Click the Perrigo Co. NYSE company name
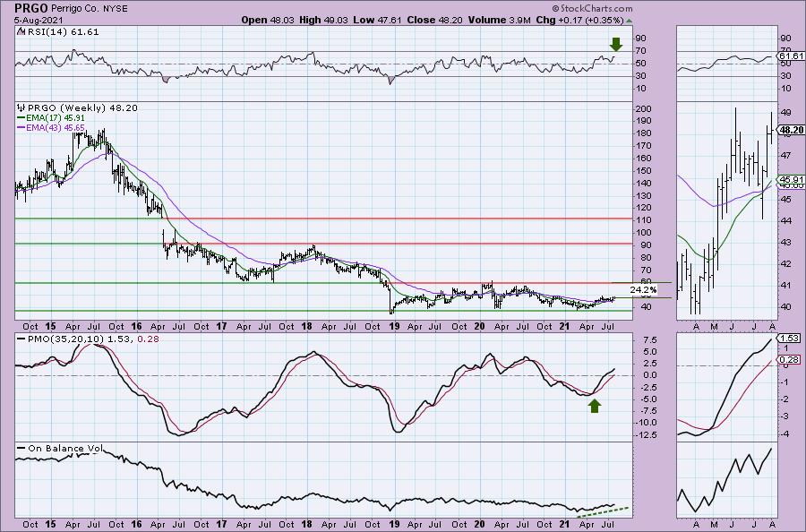Image resolution: width=806 pixels, height=532 pixels. (x=90, y=9)
